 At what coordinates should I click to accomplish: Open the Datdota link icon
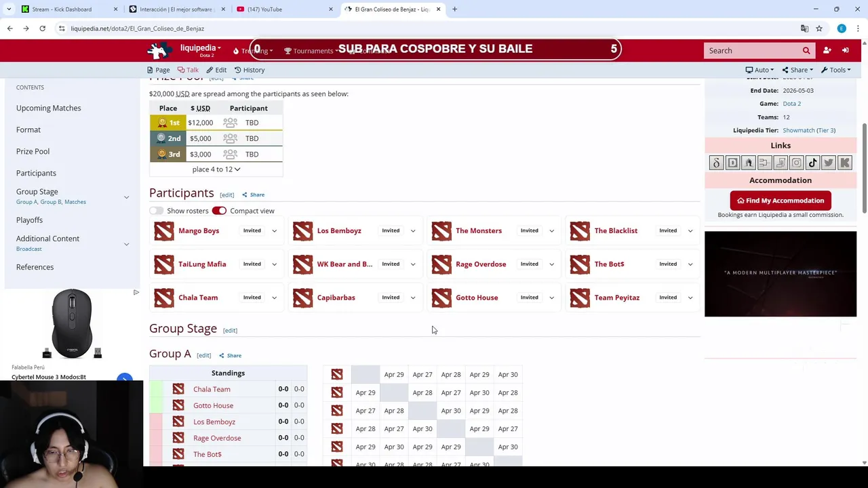pos(716,163)
